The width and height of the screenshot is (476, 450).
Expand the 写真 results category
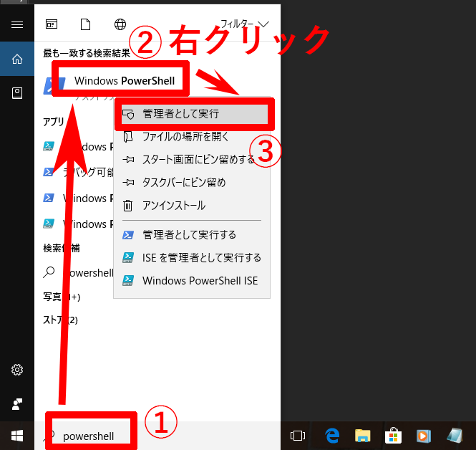(62, 297)
